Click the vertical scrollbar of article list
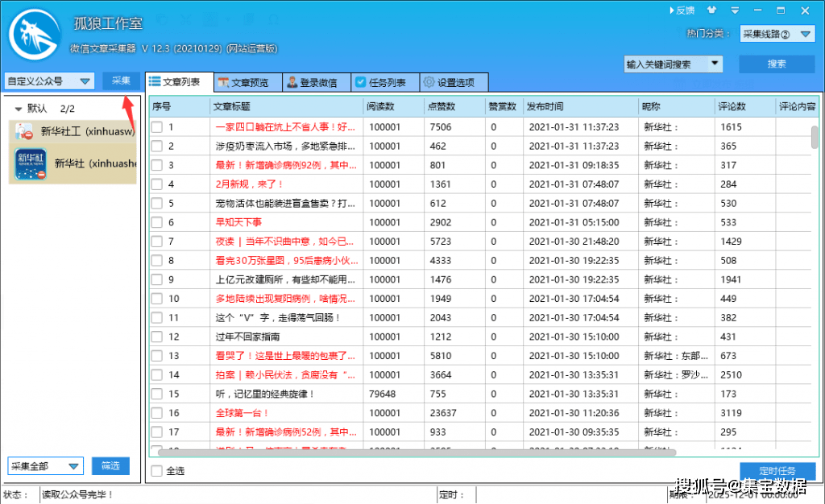 815,138
